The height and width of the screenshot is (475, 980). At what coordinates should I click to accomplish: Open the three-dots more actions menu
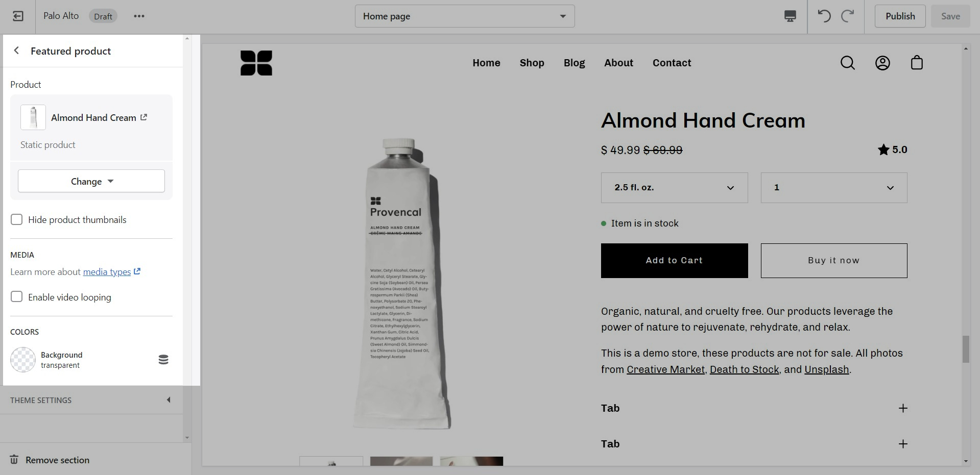[139, 16]
